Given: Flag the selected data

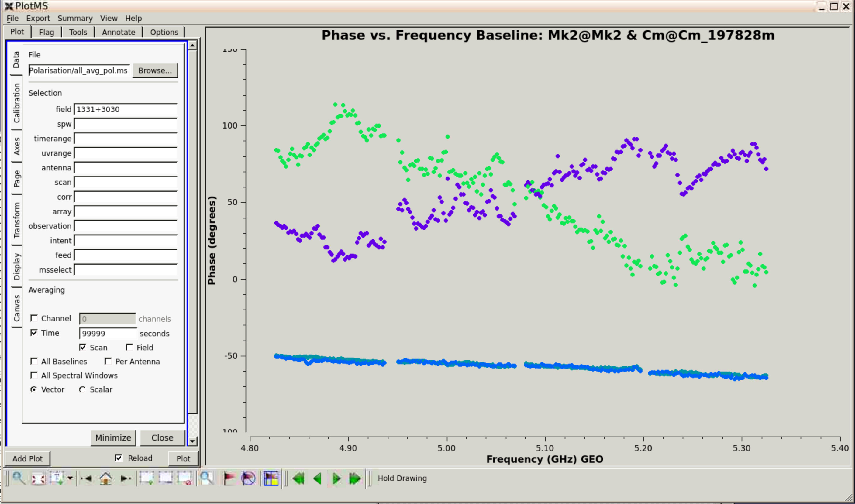Looking at the screenshot, I should (229, 478).
